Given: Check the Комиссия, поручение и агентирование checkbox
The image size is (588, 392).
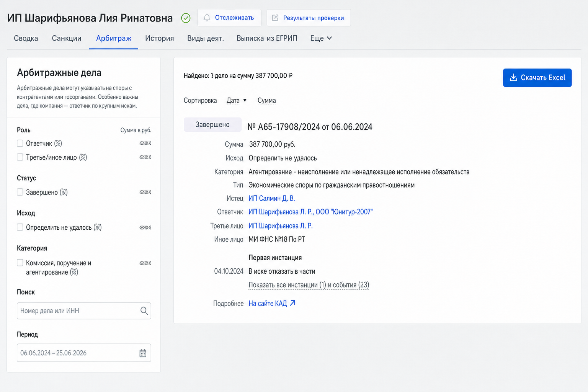Looking at the screenshot, I should click(x=20, y=263).
